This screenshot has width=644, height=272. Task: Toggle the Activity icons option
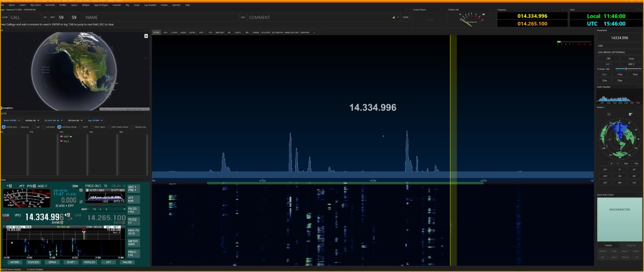[4, 127]
